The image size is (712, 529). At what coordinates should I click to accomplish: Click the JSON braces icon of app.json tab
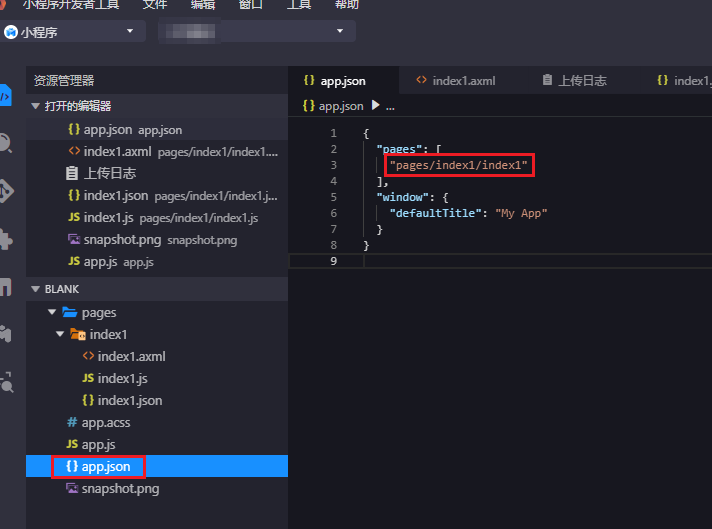point(309,81)
